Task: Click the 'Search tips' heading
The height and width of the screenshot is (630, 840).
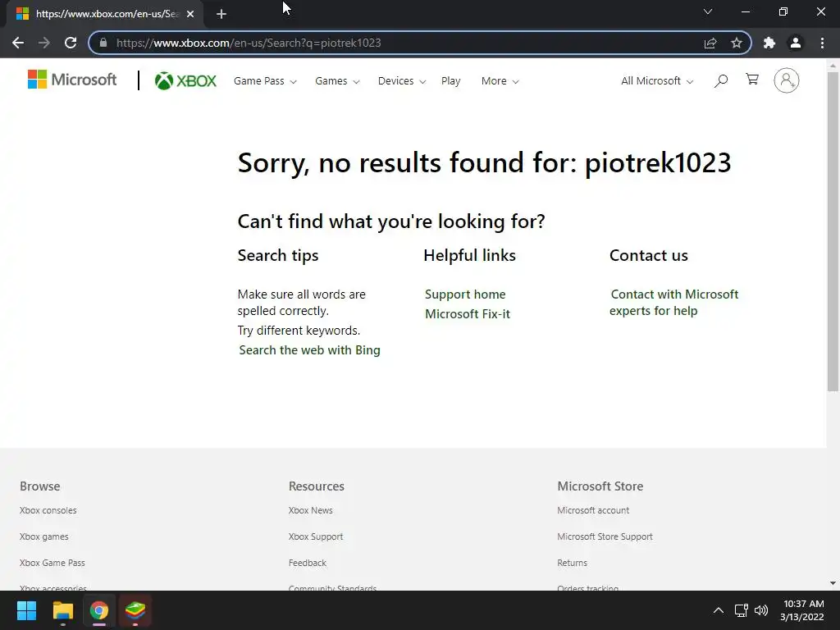Action: (278, 256)
